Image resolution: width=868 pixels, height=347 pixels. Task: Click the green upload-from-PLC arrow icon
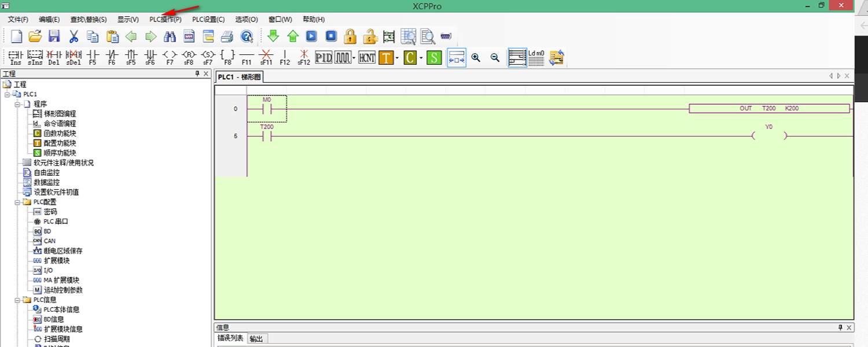tap(293, 36)
